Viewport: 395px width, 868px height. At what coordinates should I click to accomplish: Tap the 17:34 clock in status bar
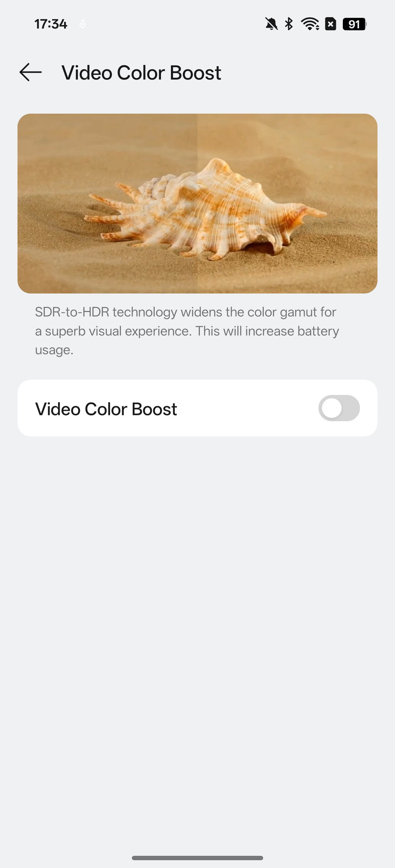[51, 24]
